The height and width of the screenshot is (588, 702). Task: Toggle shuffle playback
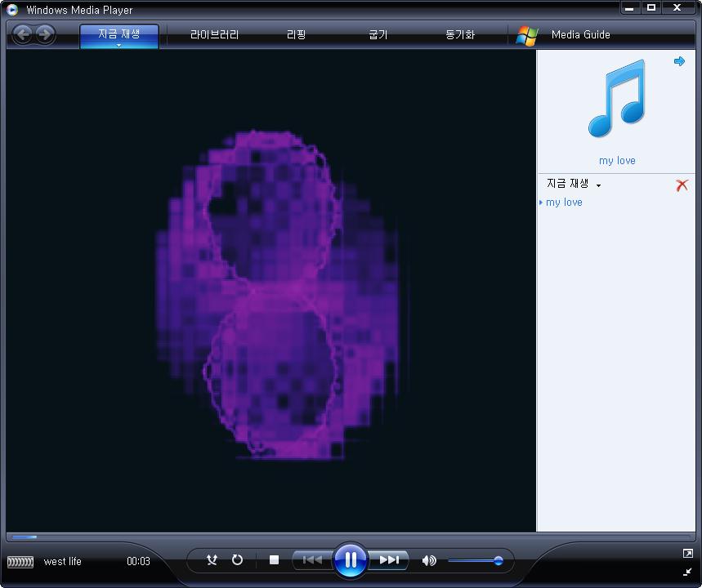pyautogui.click(x=212, y=559)
